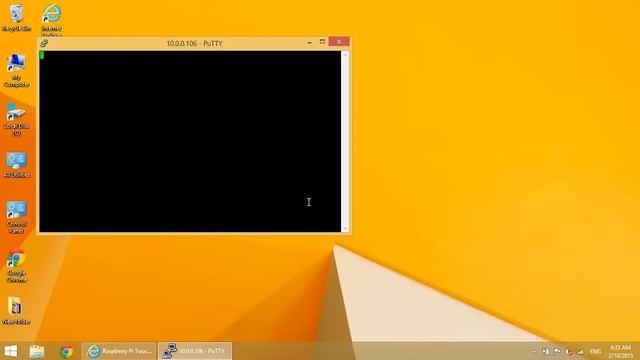Image resolution: width=640 pixels, height=360 pixels.
Task: Select the Google Chrome desktop shortcut
Action: [16, 266]
